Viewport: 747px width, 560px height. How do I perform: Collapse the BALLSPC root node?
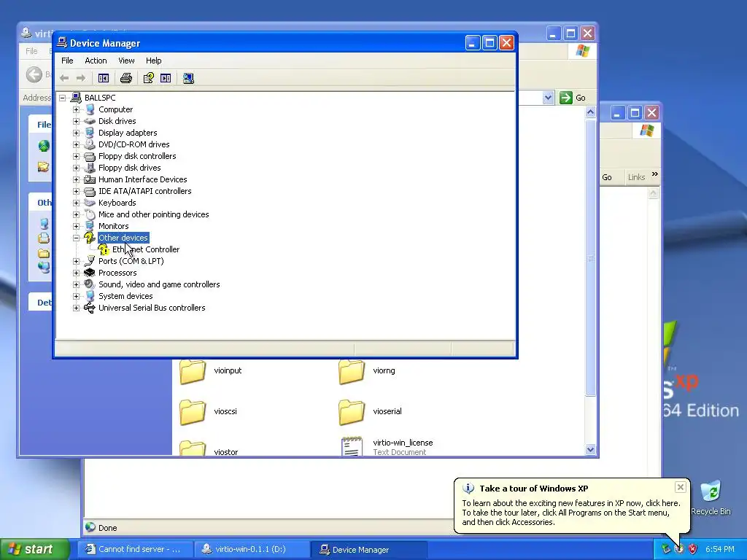63,98
